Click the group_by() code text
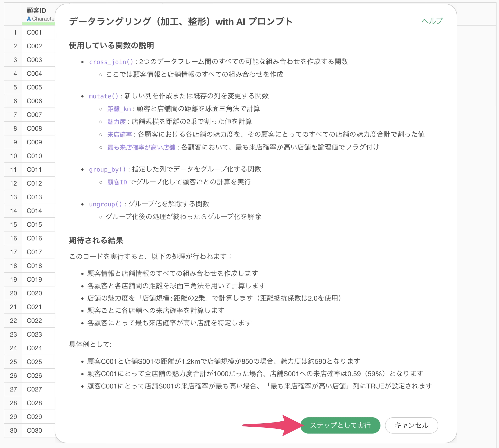Viewport: 499px width, 448px height. pos(107,169)
